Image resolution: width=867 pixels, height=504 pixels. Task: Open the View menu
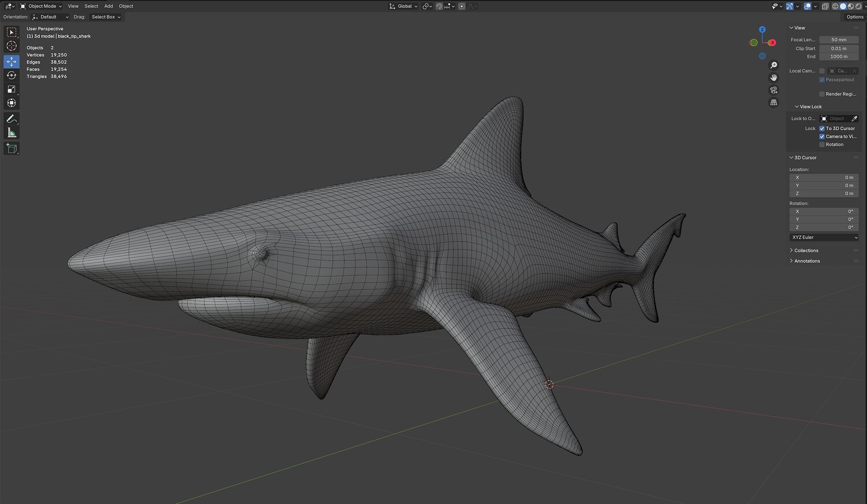pyautogui.click(x=73, y=6)
